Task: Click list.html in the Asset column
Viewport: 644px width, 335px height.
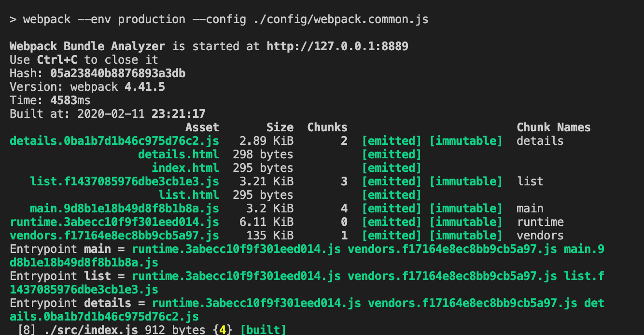Action: pos(188,195)
